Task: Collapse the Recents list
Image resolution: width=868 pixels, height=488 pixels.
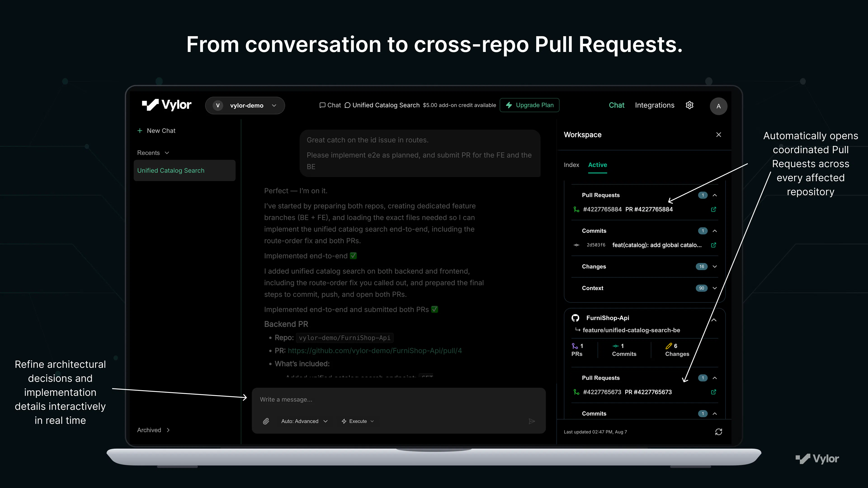Action: pyautogui.click(x=153, y=153)
